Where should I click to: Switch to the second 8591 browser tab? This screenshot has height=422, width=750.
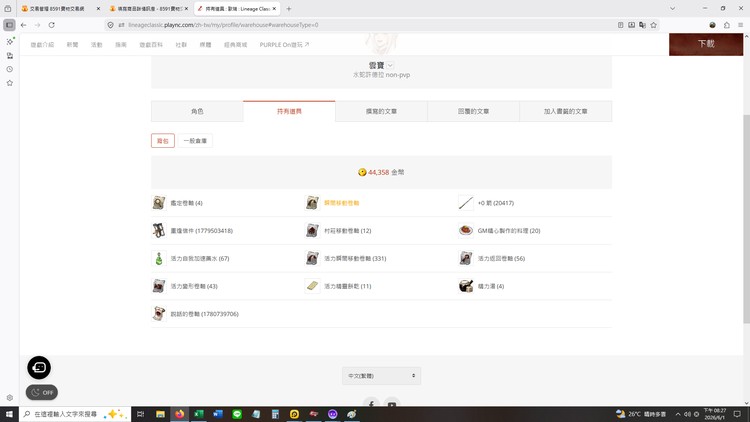pos(147,9)
